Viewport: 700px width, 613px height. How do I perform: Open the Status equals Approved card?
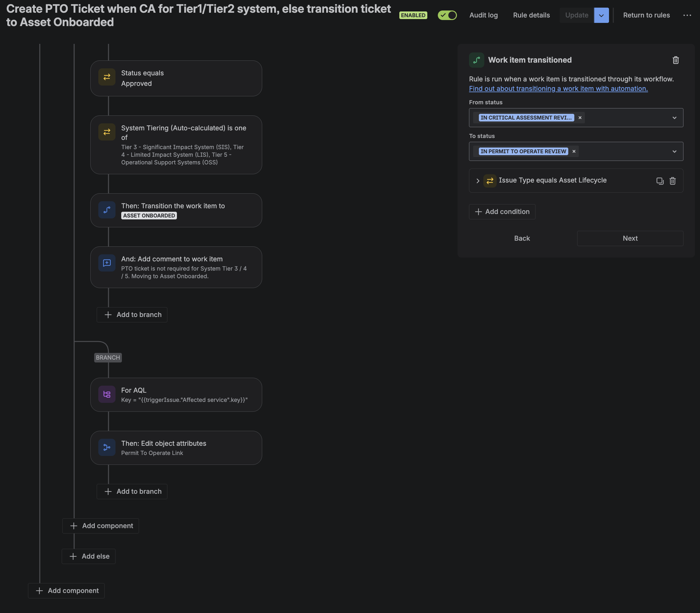176,78
